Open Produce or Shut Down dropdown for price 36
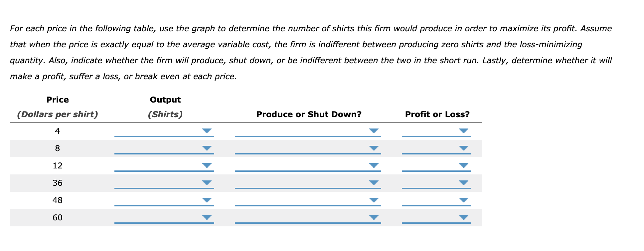 coord(373,183)
